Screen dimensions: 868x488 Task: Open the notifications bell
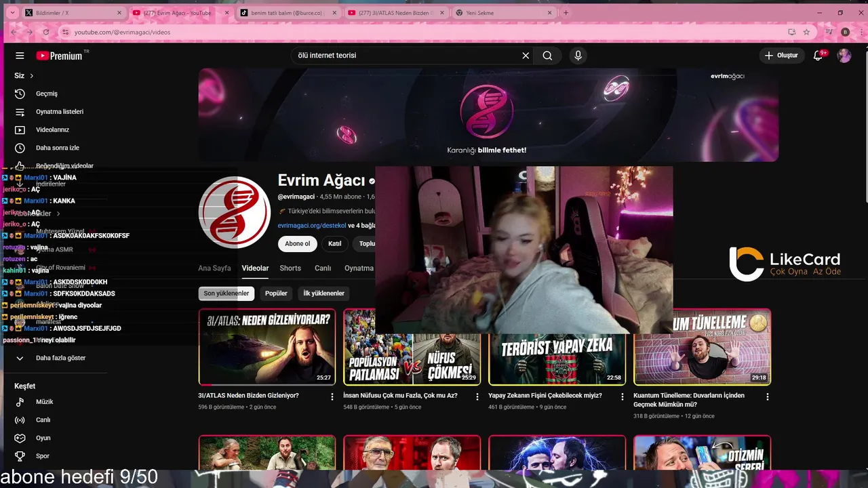click(818, 56)
